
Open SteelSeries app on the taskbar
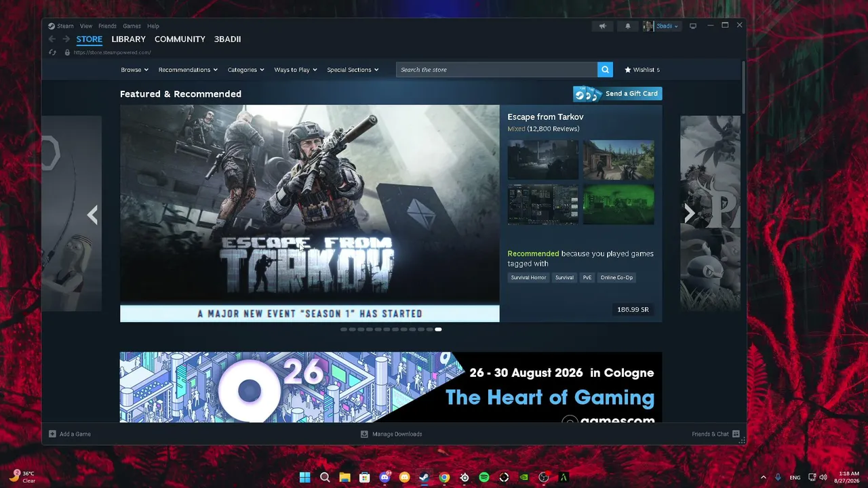pos(464,477)
